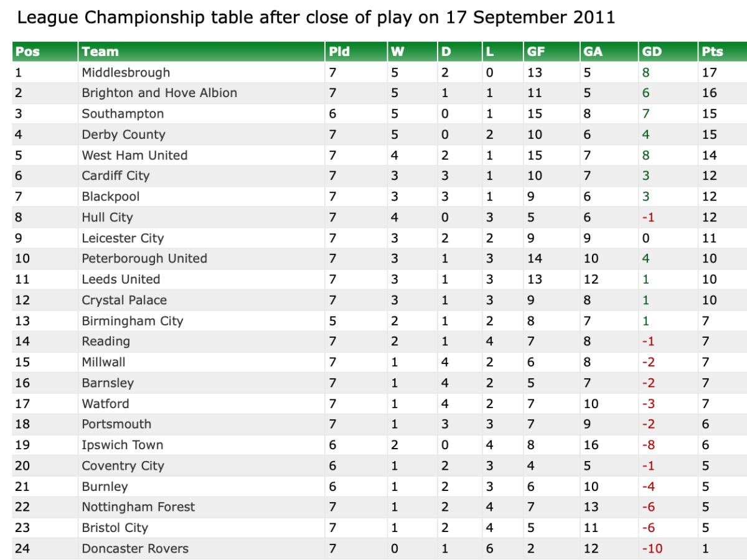
Task: Select the Middlesbrough team name
Action: coord(126,72)
